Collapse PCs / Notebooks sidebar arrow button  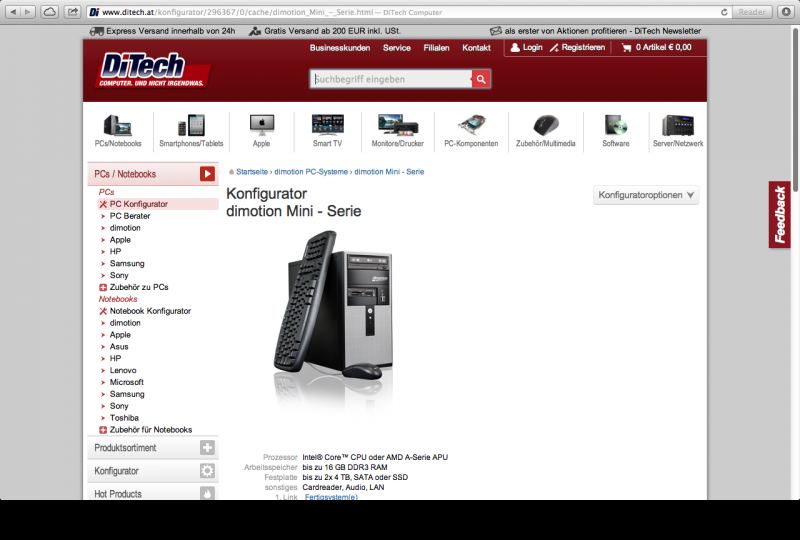(207, 174)
